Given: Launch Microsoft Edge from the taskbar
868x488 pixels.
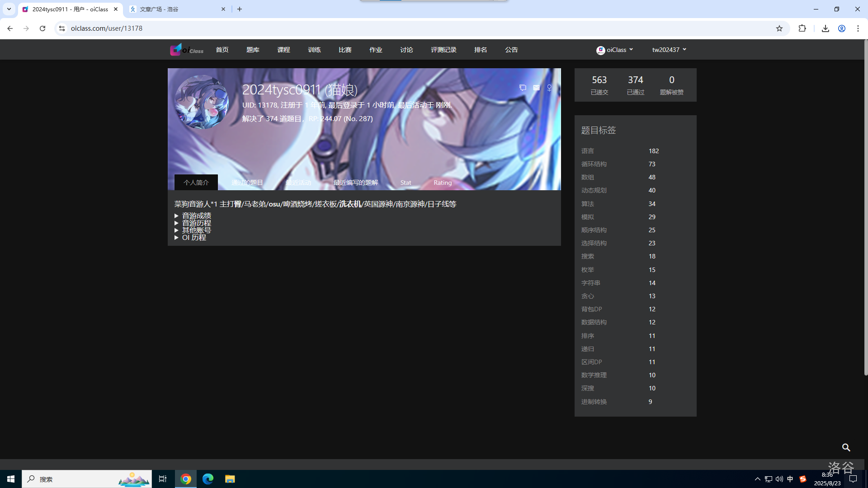Looking at the screenshot, I should [208, 479].
